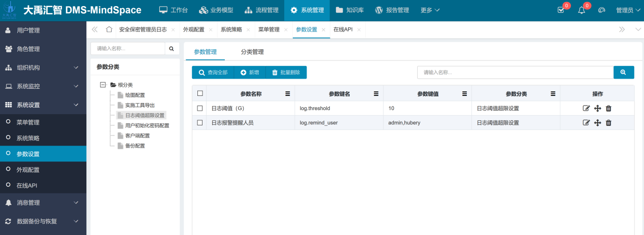This screenshot has height=235, width=644.
Task: Close the 安全保密管理员日志 tab
Action: (x=173, y=30)
